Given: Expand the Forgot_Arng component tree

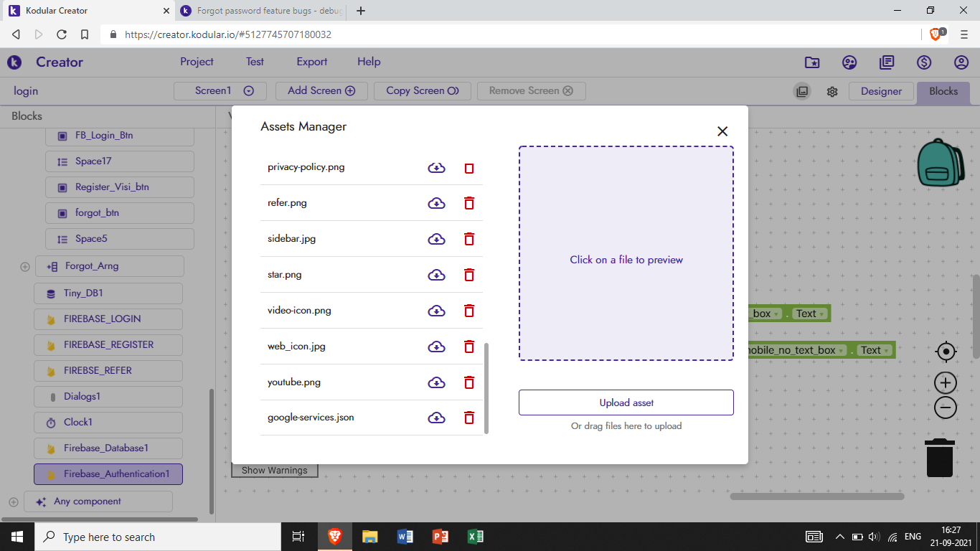Looking at the screenshot, I should [25, 266].
